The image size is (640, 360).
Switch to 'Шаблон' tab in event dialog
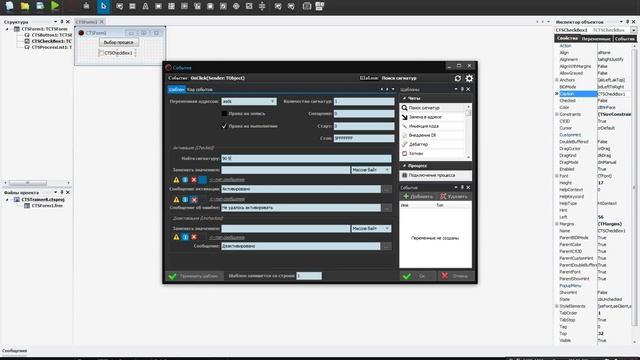177,89
